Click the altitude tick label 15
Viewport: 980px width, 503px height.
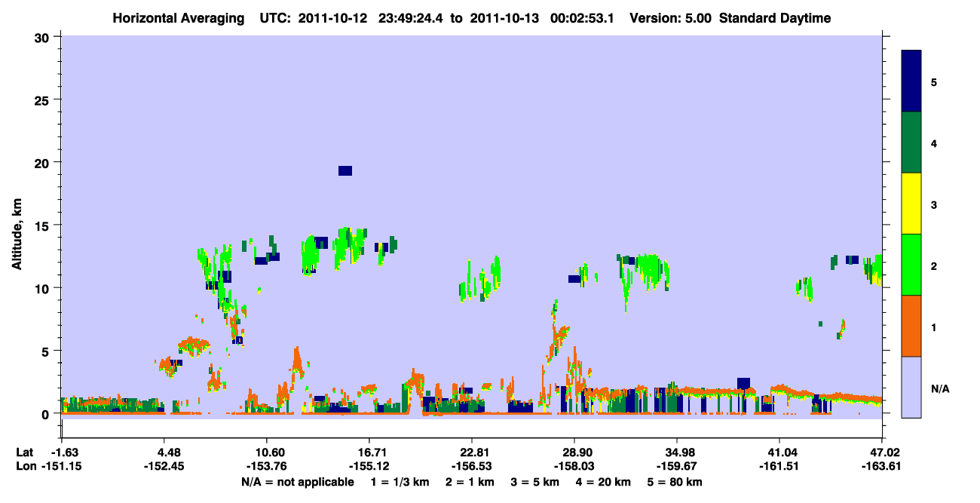[x=44, y=225]
